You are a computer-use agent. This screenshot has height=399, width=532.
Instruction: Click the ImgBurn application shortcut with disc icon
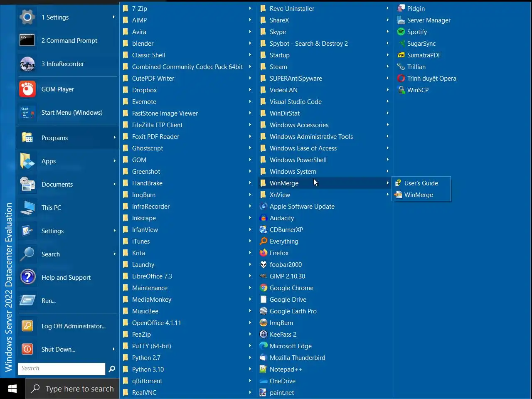click(x=325, y=323)
